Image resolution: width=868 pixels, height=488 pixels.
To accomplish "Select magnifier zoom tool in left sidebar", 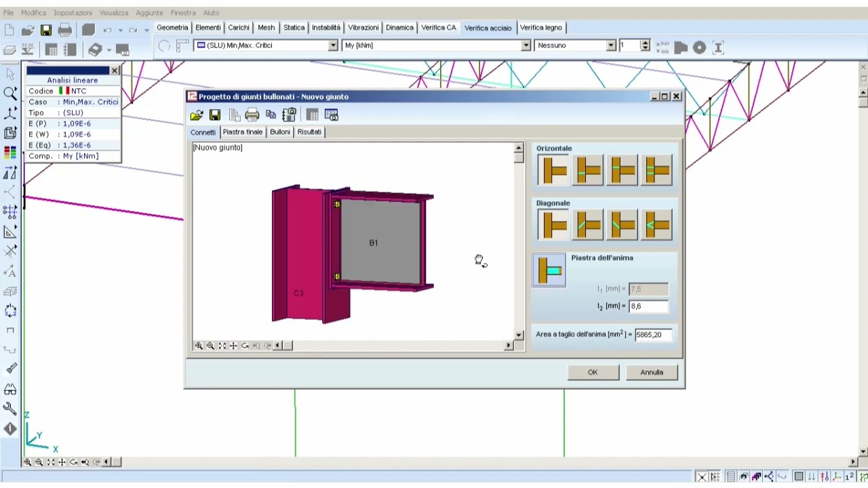I will coord(10,93).
